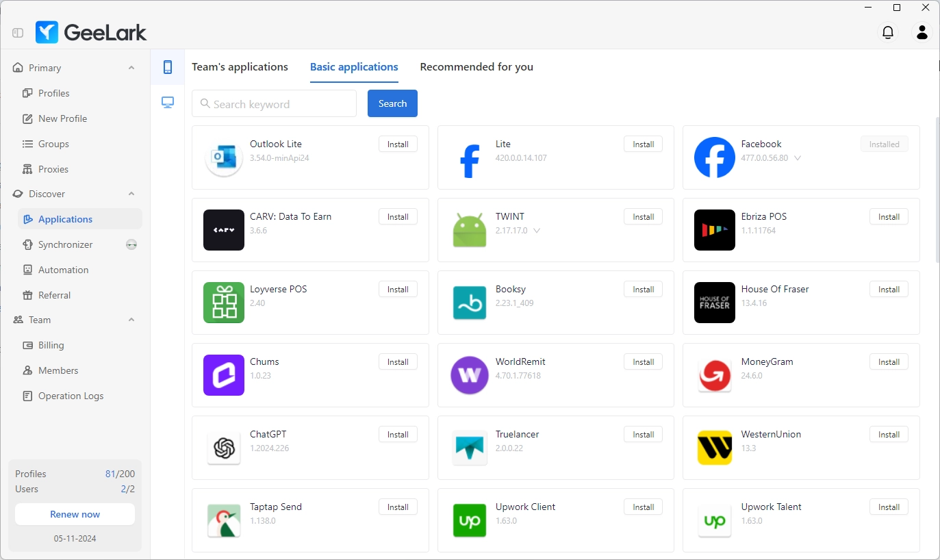Select the mobile applications icon
Image resolution: width=940 pixels, height=560 pixels.
166,66
